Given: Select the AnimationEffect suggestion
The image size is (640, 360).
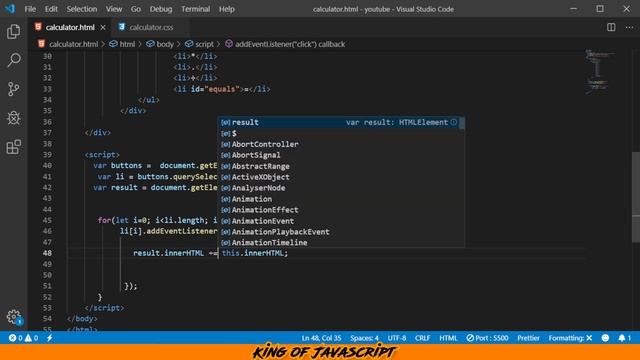Looking at the screenshot, I should coord(339,210).
